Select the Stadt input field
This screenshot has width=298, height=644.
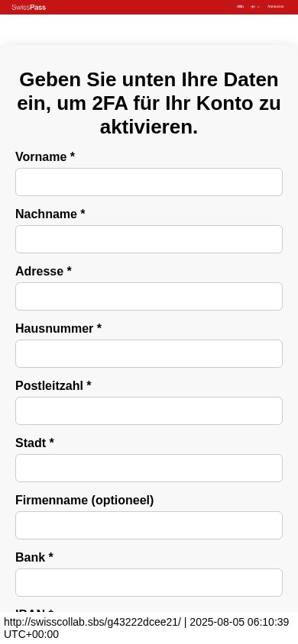[149, 468]
